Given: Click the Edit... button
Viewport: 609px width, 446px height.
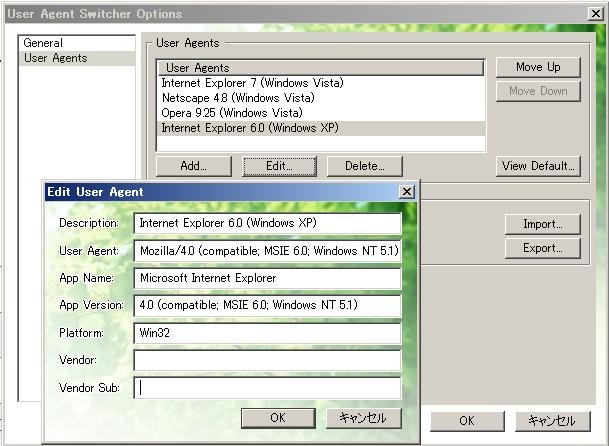Looking at the screenshot, I should (279, 166).
